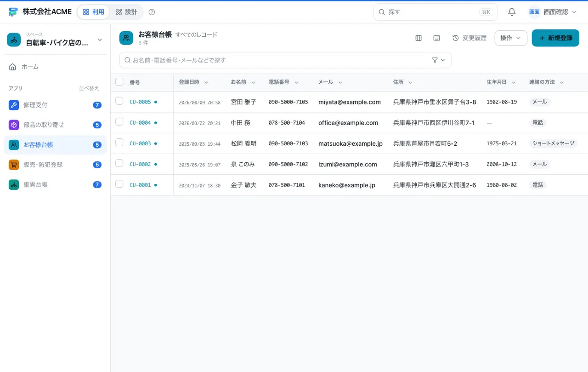Click the 並べ替え link
Viewport: 588px width, 372px height.
(x=89, y=88)
